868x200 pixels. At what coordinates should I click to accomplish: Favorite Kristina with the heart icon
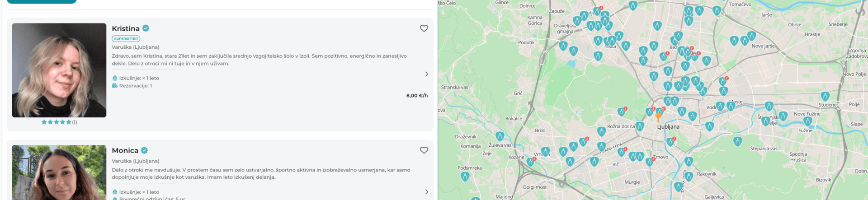point(424,28)
